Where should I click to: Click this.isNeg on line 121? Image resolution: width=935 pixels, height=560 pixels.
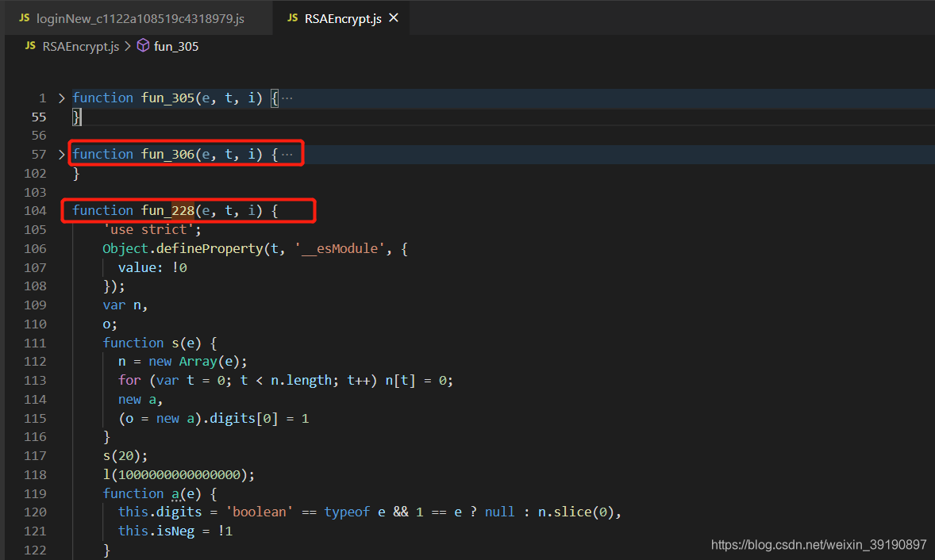(156, 531)
